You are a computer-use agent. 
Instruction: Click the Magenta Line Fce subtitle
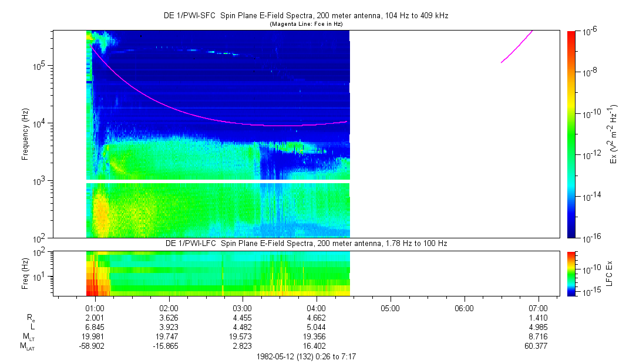[x=306, y=24]
